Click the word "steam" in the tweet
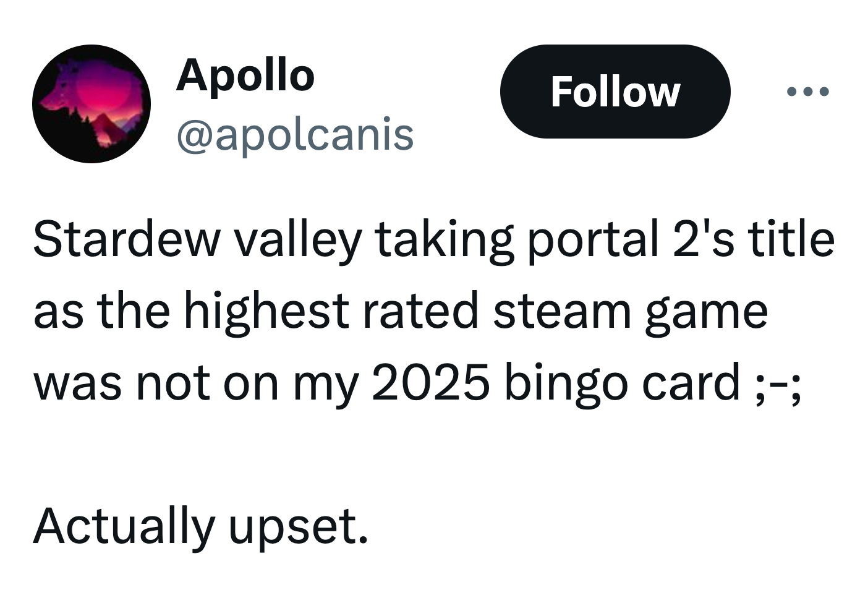Screen dimensions: 868x595 click(x=563, y=312)
